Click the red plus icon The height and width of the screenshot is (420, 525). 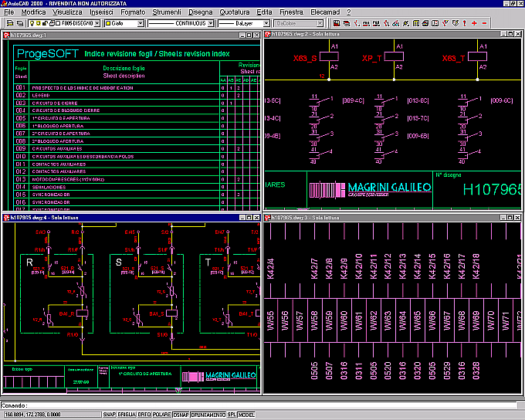474,23
